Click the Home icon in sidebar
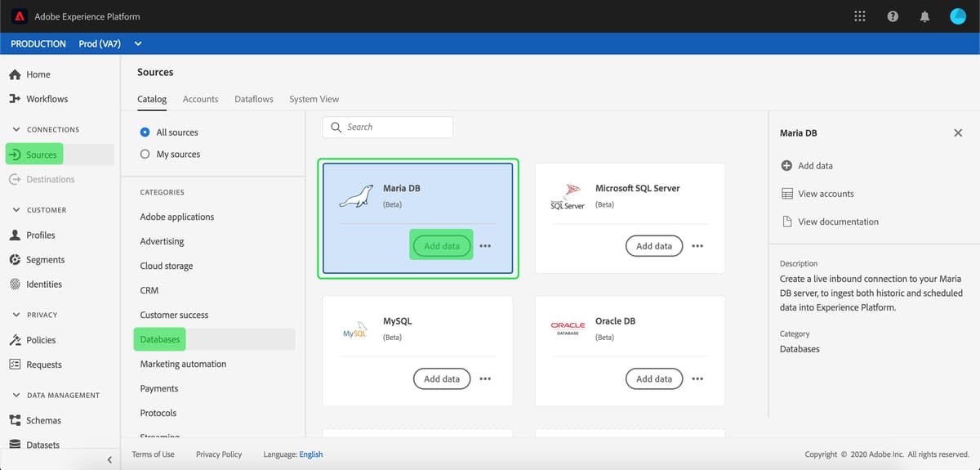980x470 pixels. 15,74
